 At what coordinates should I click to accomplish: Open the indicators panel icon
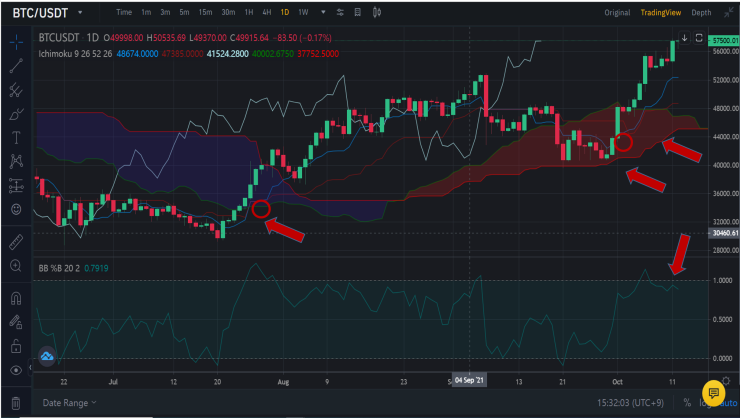coord(358,12)
